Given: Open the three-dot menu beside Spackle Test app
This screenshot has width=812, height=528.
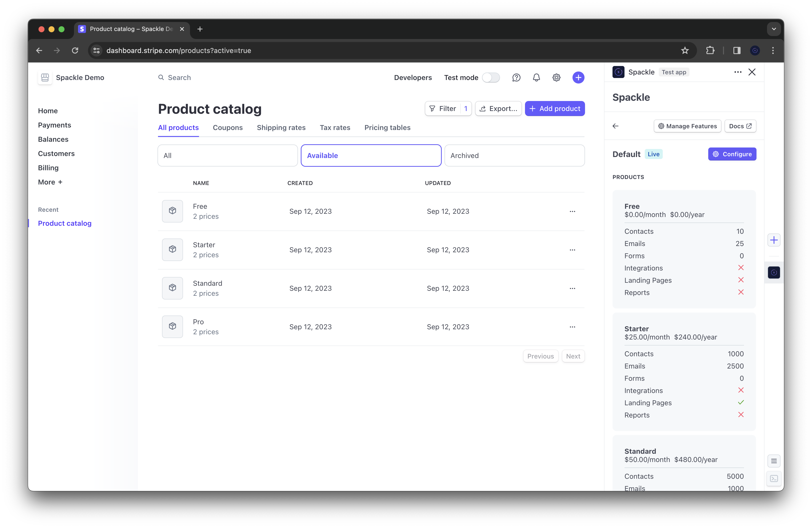Looking at the screenshot, I should point(737,72).
